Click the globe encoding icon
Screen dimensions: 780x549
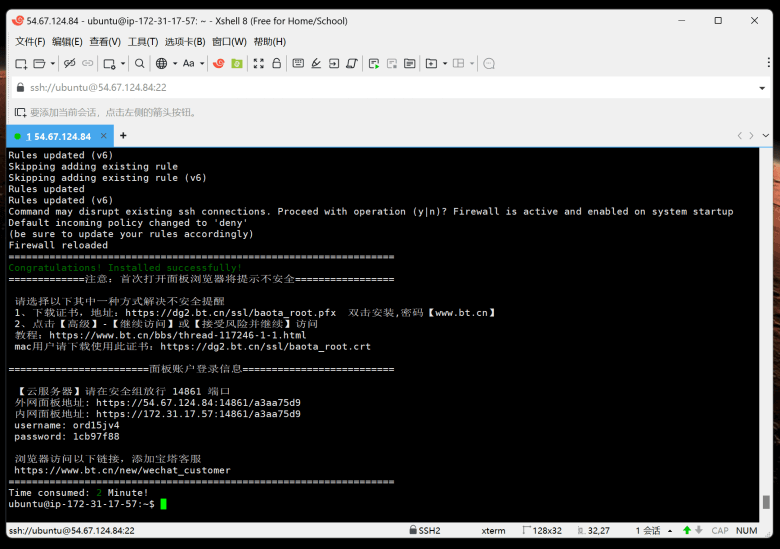click(162, 63)
